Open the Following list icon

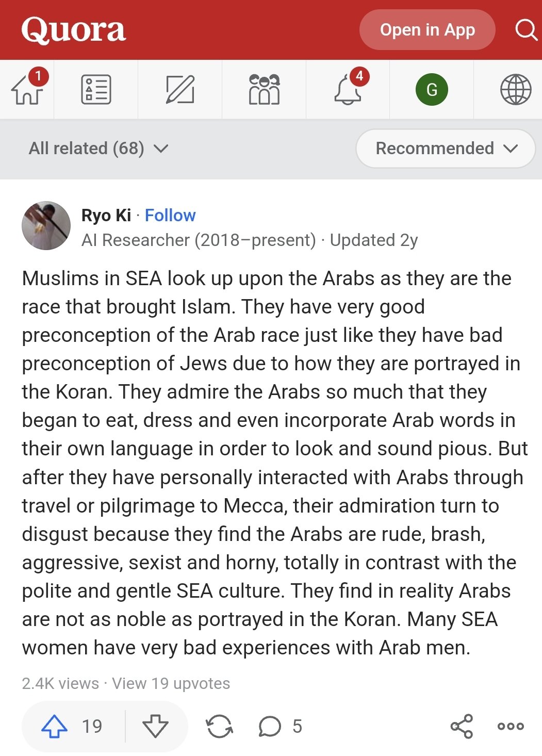point(96,89)
